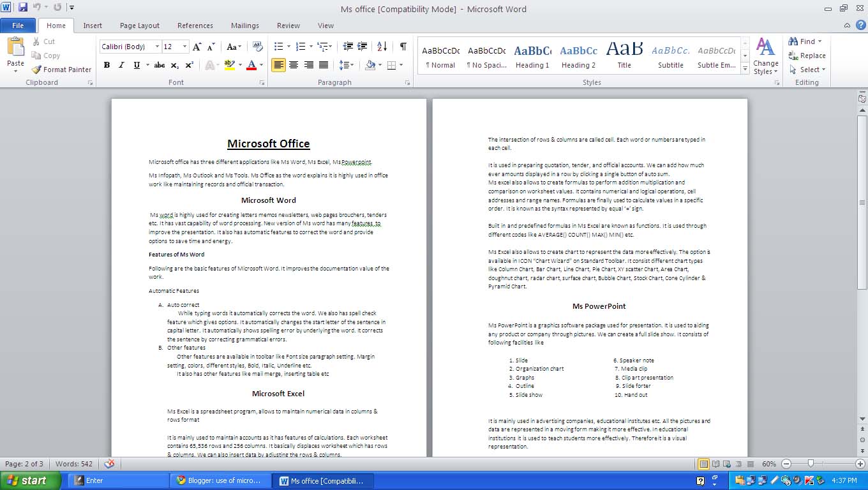Image resolution: width=868 pixels, height=490 pixels.
Task: Open the Borders dropdown arrow
Action: point(400,65)
